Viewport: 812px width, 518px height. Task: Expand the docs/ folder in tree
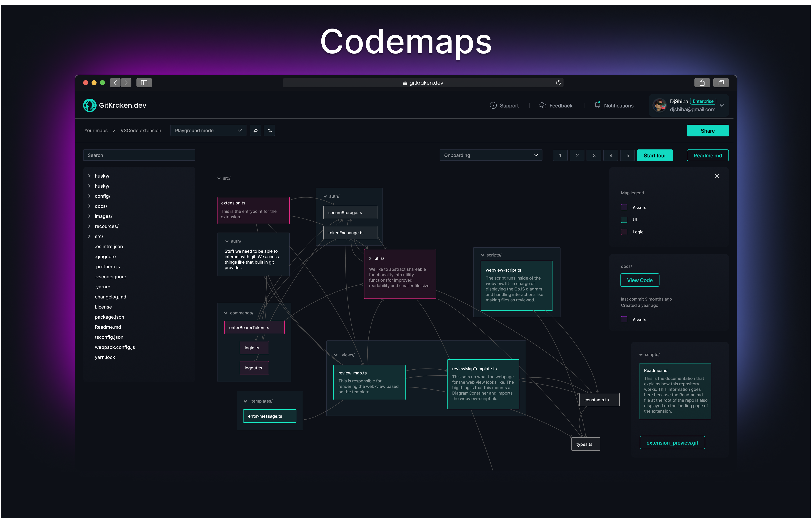coord(89,206)
